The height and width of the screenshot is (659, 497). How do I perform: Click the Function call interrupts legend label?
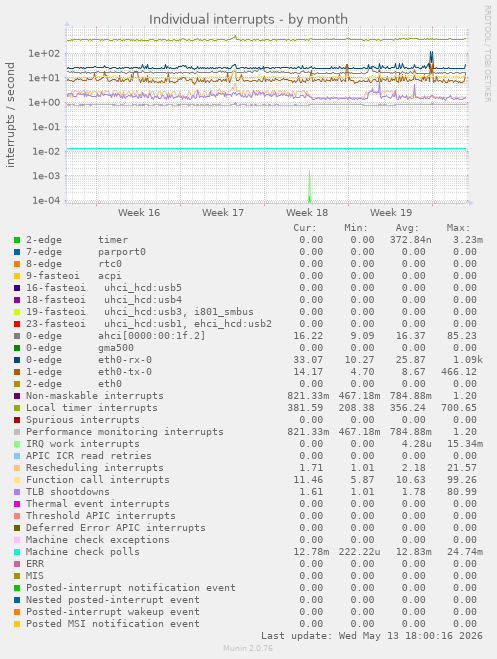point(98,480)
